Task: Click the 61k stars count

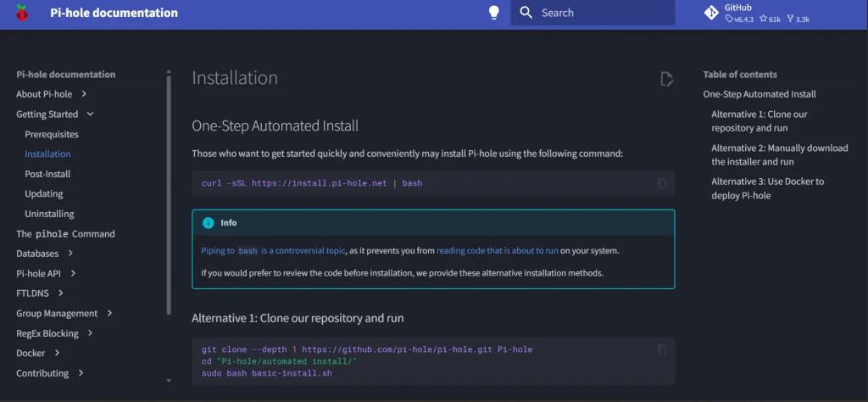Action: (x=770, y=19)
